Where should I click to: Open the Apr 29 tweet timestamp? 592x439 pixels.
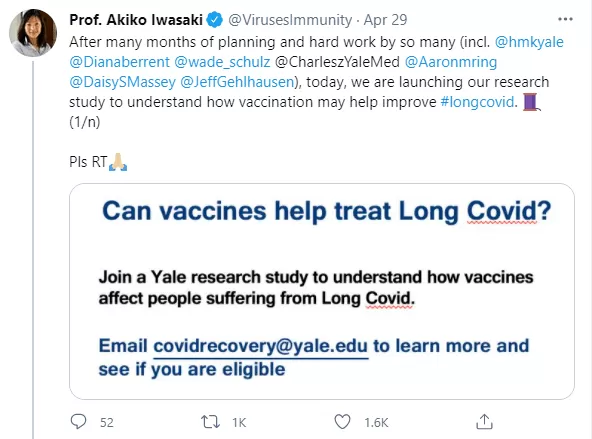(x=385, y=20)
